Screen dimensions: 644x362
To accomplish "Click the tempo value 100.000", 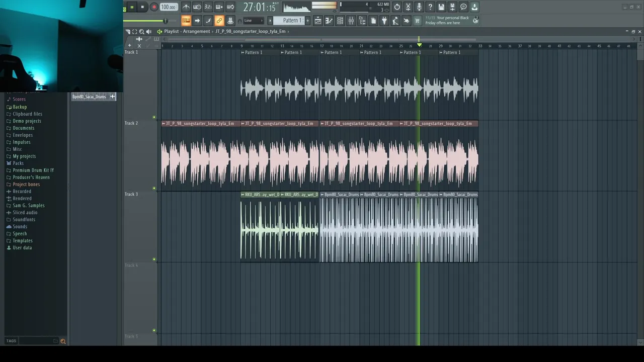I will pyautogui.click(x=169, y=7).
